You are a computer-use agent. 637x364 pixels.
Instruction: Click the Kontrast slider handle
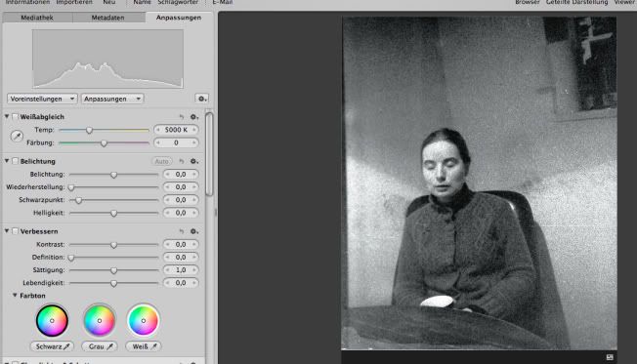(113, 245)
